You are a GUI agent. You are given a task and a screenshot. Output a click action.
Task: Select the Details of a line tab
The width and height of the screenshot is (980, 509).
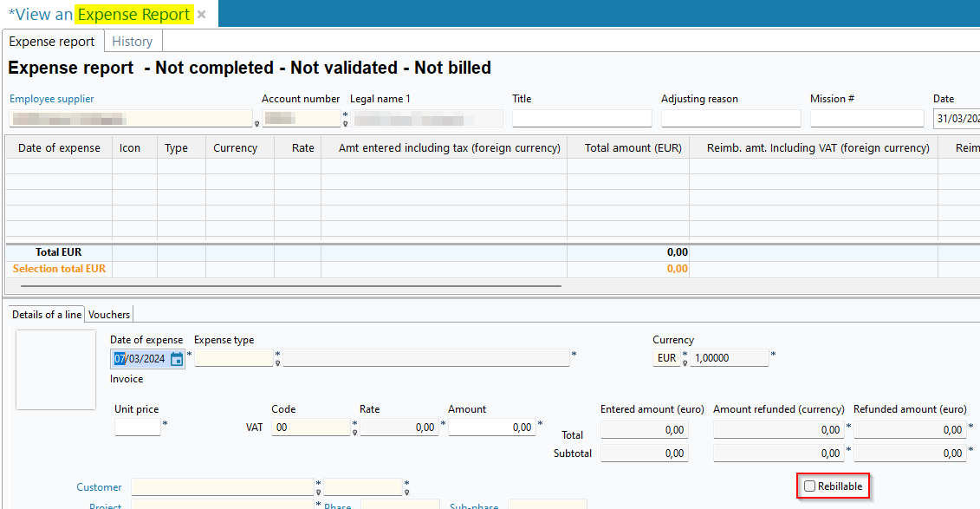(x=47, y=315)
